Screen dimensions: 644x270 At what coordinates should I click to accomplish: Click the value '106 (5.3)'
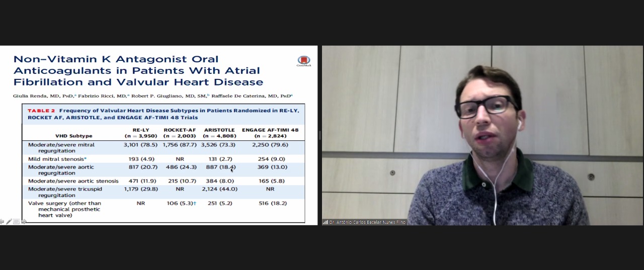[x=181, y=203]
